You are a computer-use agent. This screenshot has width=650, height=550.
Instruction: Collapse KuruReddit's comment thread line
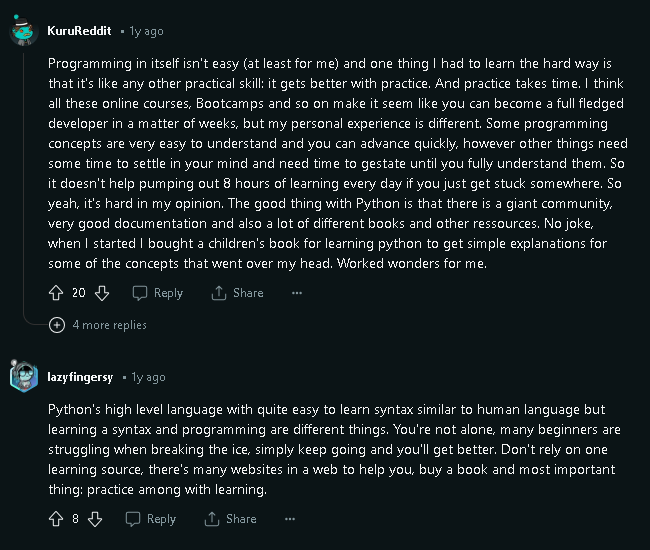coord(24,182)
